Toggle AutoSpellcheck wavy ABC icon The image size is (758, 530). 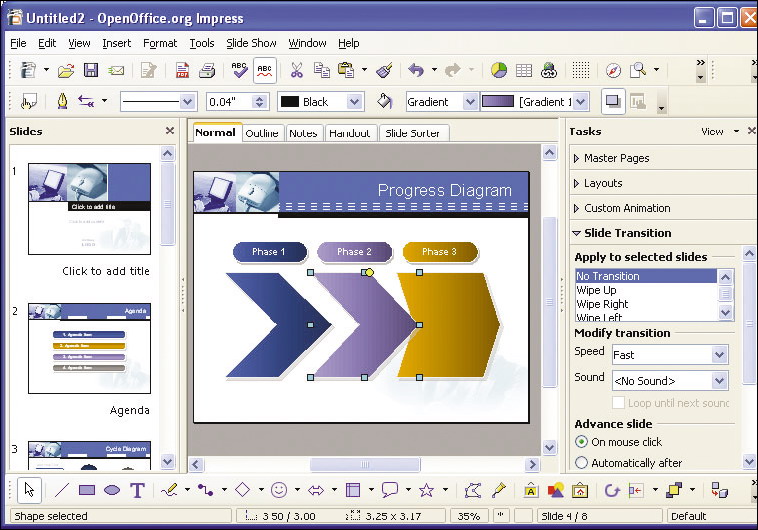(x=264, y=71)
